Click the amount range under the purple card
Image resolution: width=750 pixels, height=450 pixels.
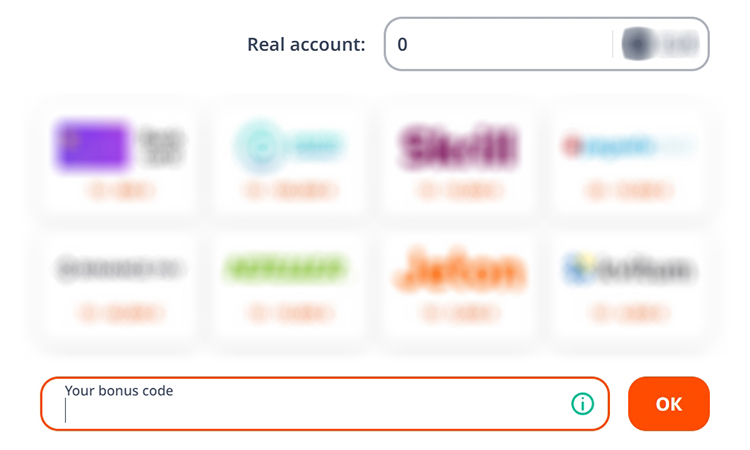coord(120,190)
